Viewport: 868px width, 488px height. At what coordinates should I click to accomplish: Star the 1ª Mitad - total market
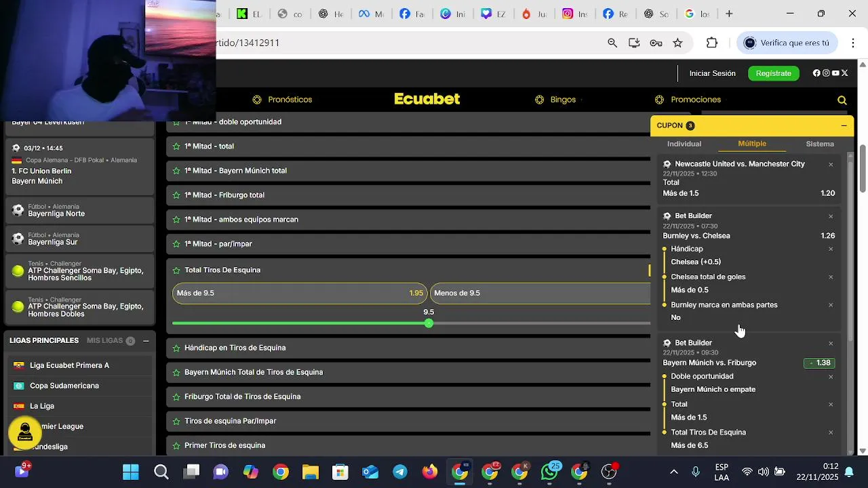point(177,146)
